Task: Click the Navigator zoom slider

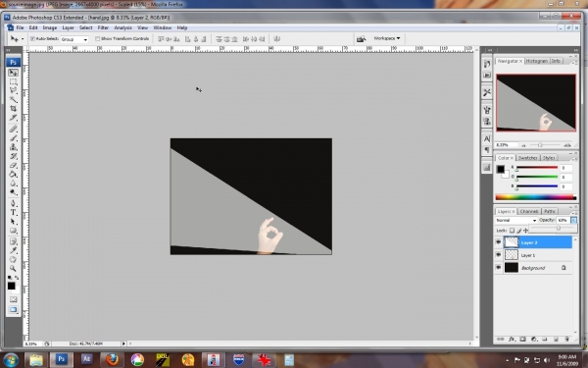Action: pyautogui.click(x=540, y=145)
